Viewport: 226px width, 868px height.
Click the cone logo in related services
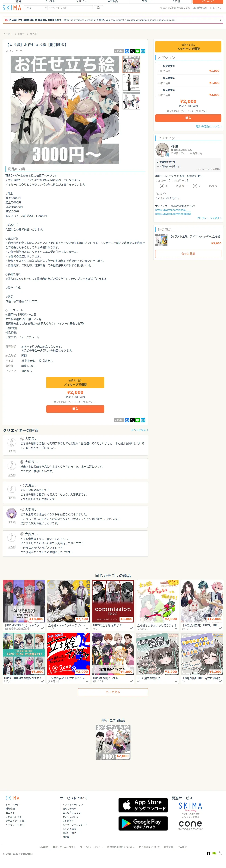point(190,824)
